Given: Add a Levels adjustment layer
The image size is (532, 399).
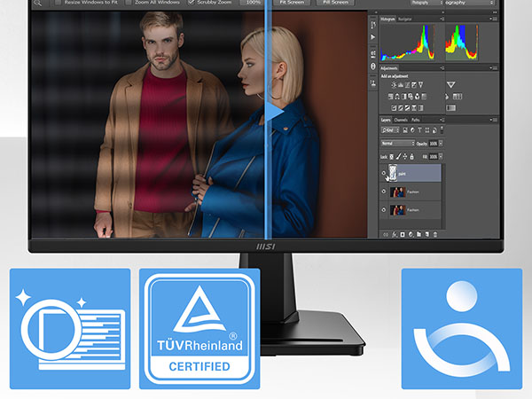Looking at the screenshot, I should pos(401,85).
